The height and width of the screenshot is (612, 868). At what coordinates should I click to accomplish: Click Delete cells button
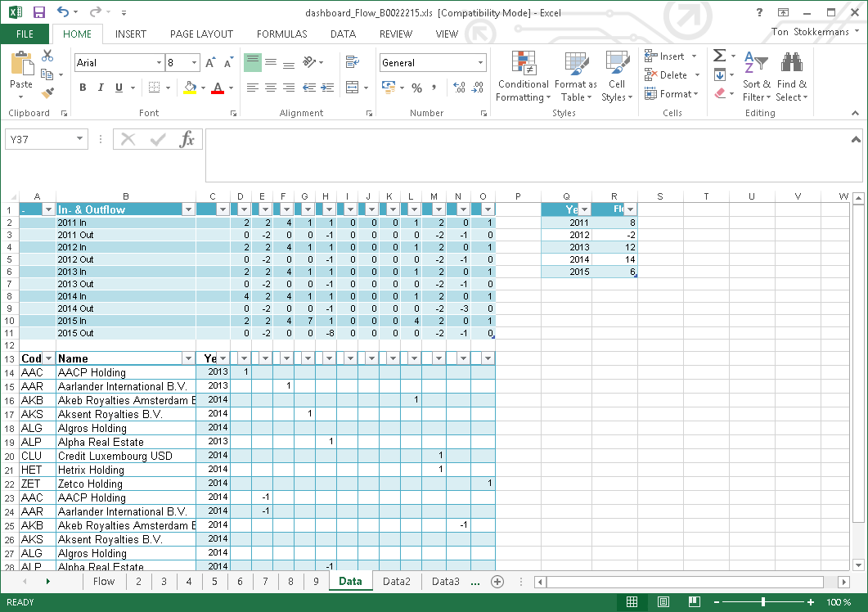tap(666, 74)
